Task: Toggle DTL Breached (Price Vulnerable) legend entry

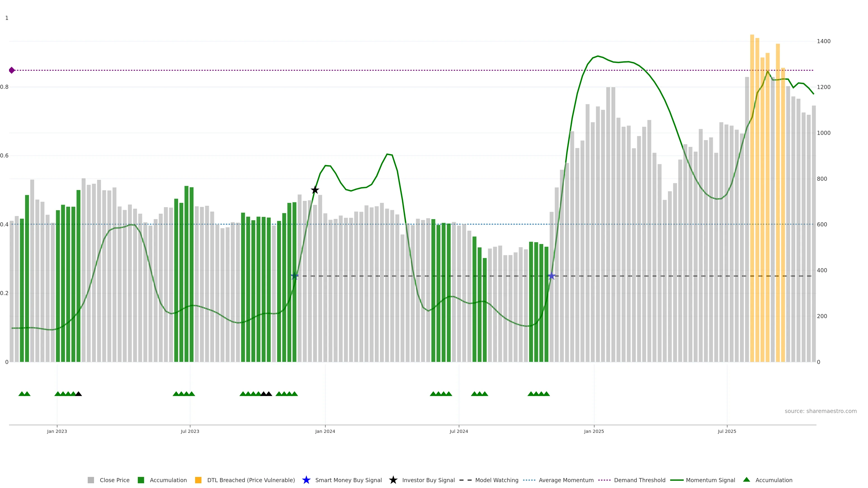Action: (x=251, y=480)
